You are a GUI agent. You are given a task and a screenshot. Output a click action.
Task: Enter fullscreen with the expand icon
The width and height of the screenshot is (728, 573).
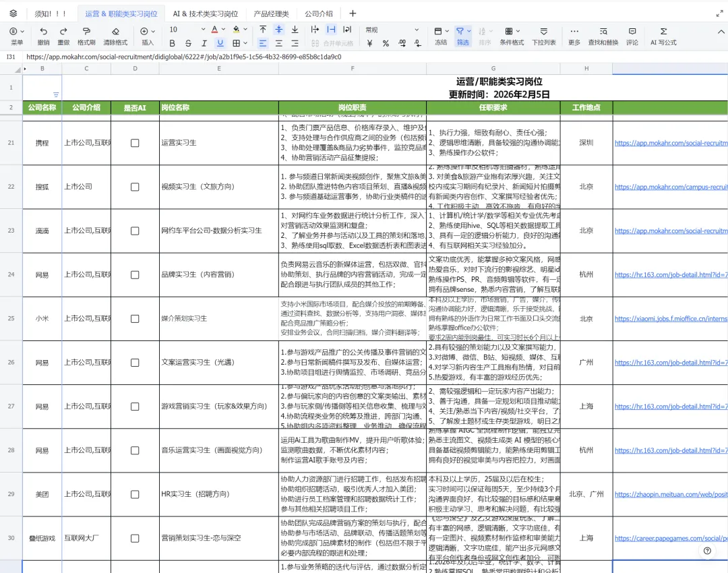pyautogui.click(x=719, y=13)
